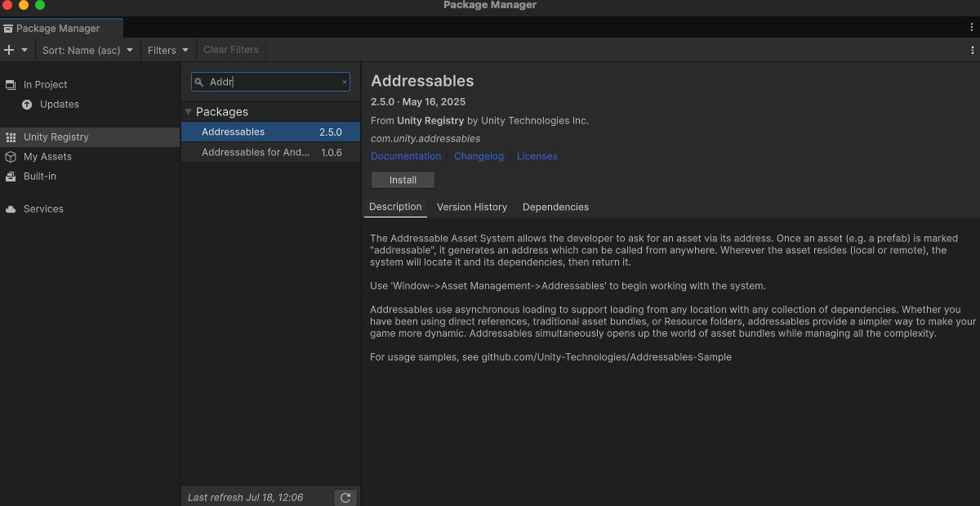980x506 pixels.
Task: Open the Sort: Name (asc) dropdown
Action: click(87, 50)
